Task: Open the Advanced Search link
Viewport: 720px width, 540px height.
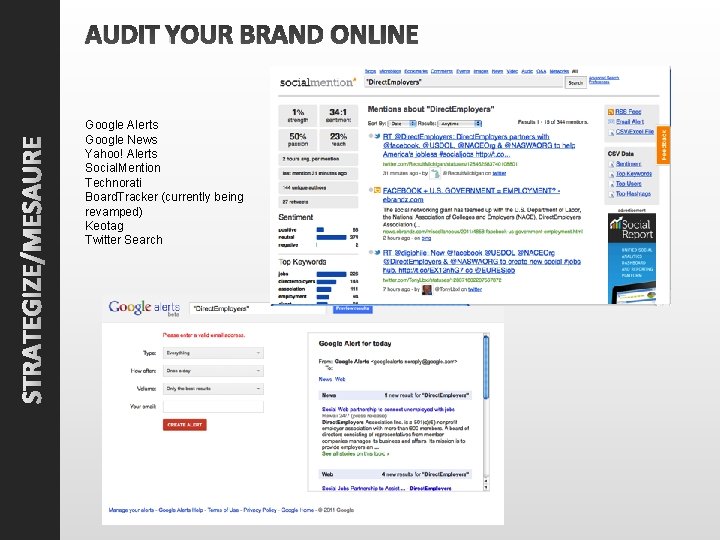Action: click(x=604, y=78)
